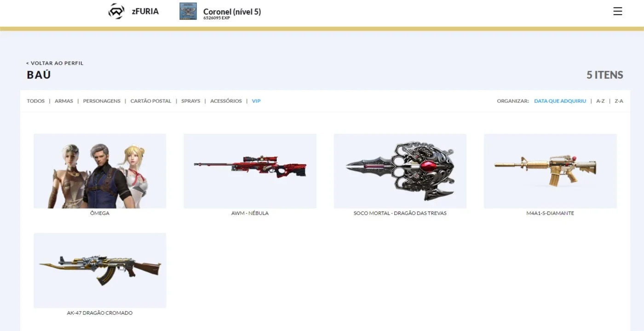The height and width of the screenshot is (331, 644).
Task: Click the AWM - NÉBULA item label
Action: (x=250, y=214)
